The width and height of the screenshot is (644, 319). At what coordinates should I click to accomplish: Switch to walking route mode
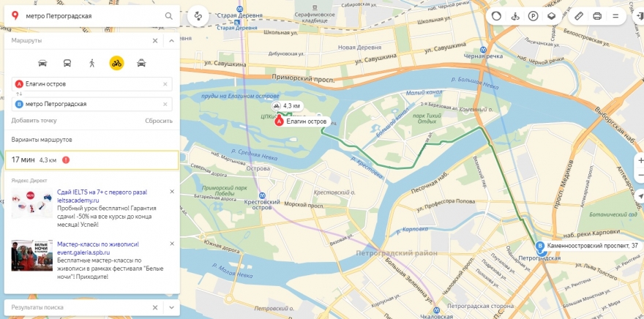[x=91, y=63]
